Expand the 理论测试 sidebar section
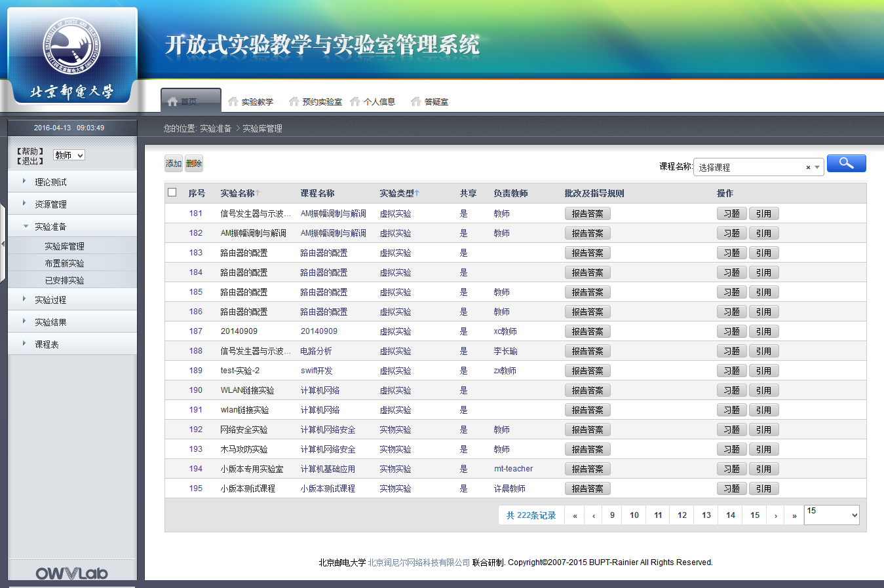The width and height of the screenshot is (884, 588). click(x=50, y=182)
